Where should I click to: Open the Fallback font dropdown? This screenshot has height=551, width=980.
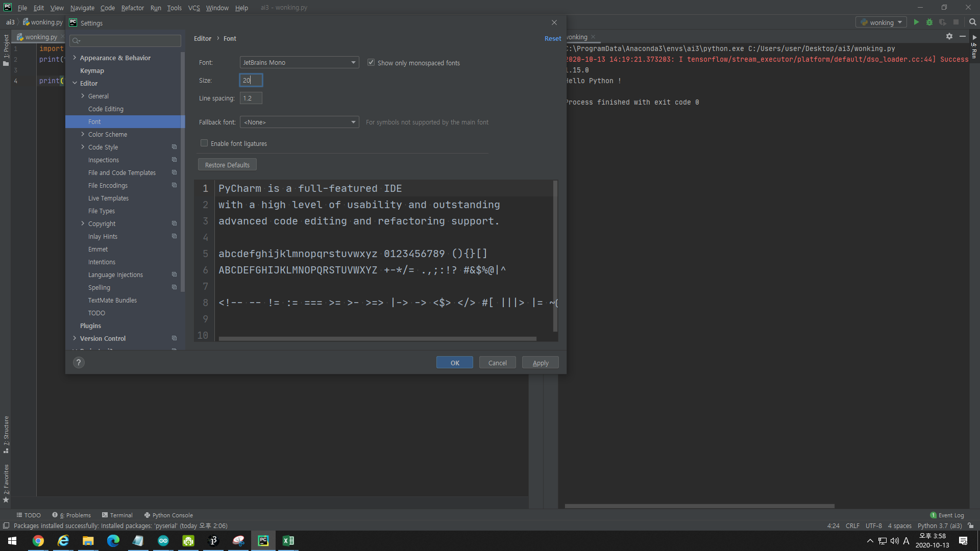tap(299, 122)
